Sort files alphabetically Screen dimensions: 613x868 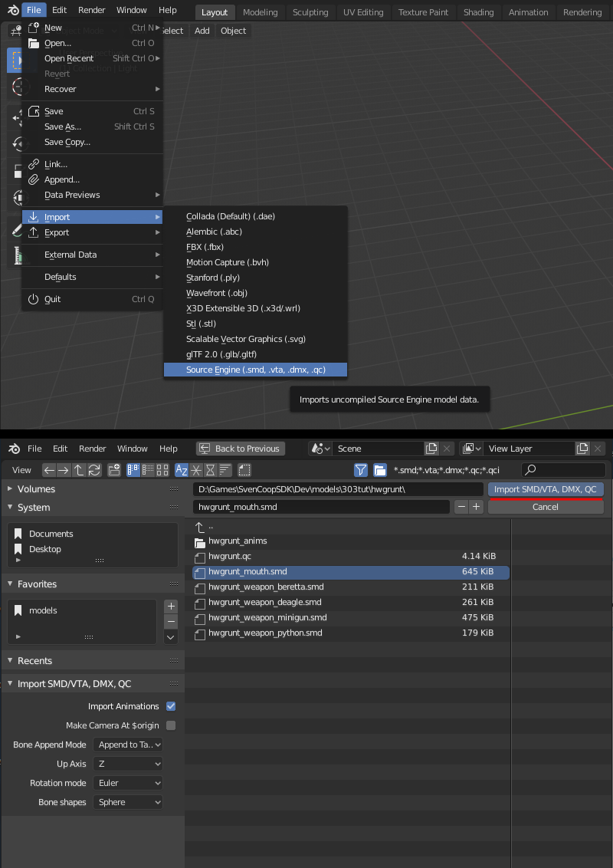[x=182, y=470]
